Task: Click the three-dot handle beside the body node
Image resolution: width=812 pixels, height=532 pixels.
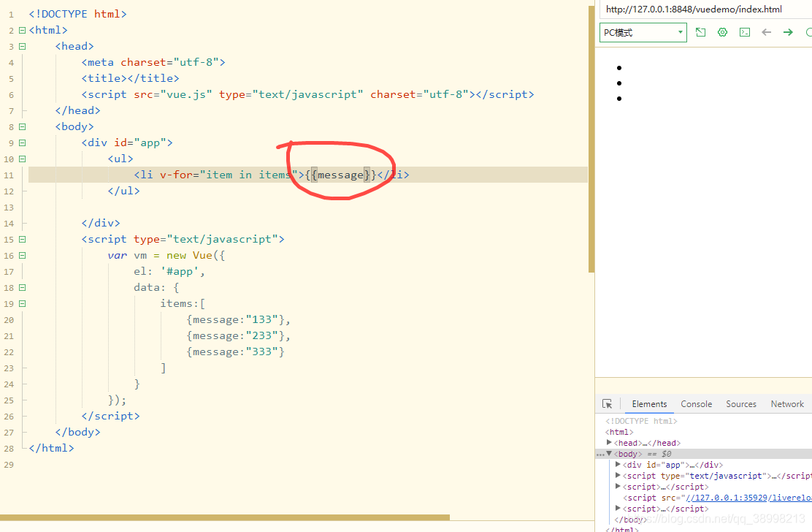Action: pos(600,455)
